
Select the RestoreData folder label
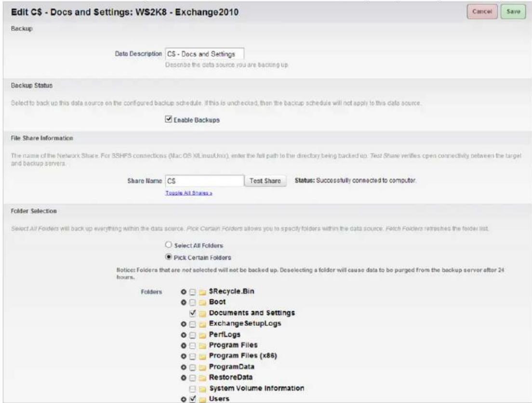tap(231, 377)
